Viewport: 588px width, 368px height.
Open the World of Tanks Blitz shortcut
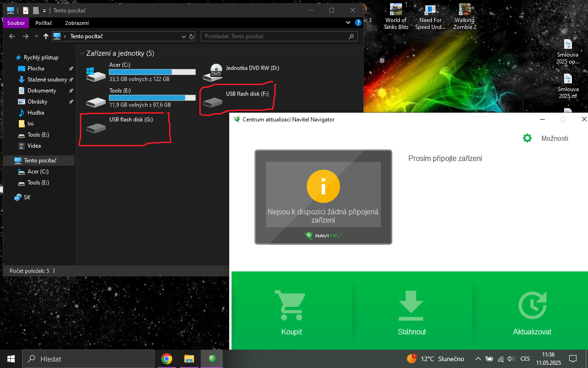(x=396, y=17)
